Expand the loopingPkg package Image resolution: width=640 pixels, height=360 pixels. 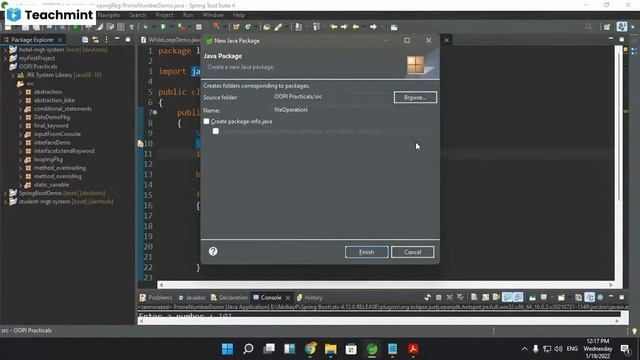click(x=20, y=160)
